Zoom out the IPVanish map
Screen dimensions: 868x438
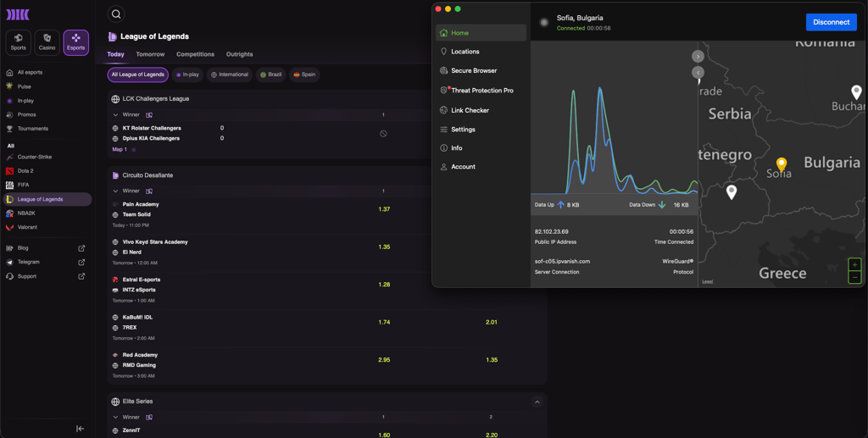[x=854, y=277]
